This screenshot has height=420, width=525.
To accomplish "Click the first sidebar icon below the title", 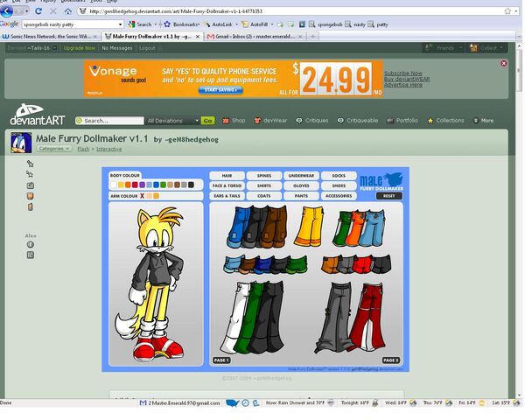I will (x=30, y=164).
